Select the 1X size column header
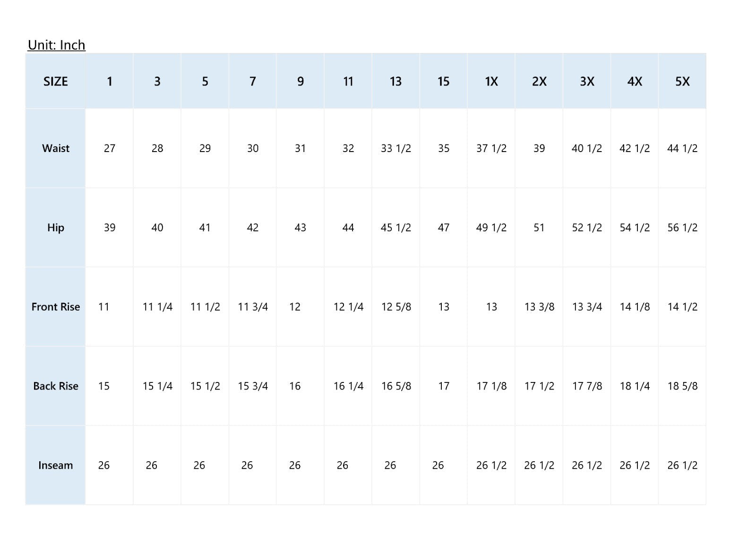Viewport: 756px width, 534px height. [491, 81]
